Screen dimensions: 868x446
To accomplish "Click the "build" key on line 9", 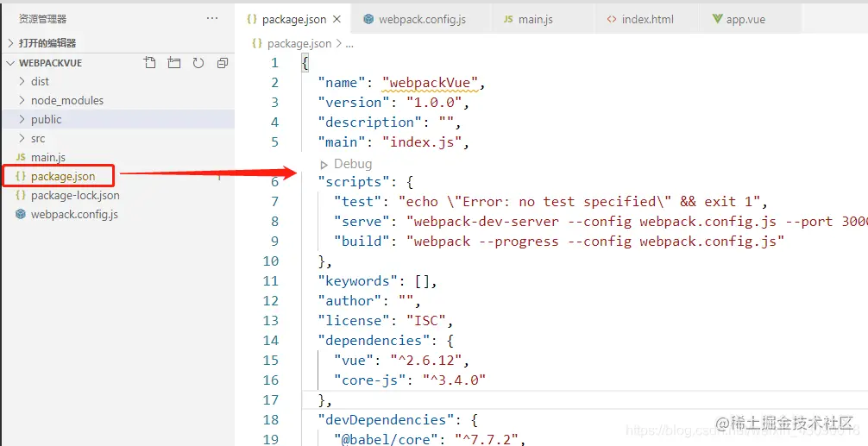I will pos(362,242).
